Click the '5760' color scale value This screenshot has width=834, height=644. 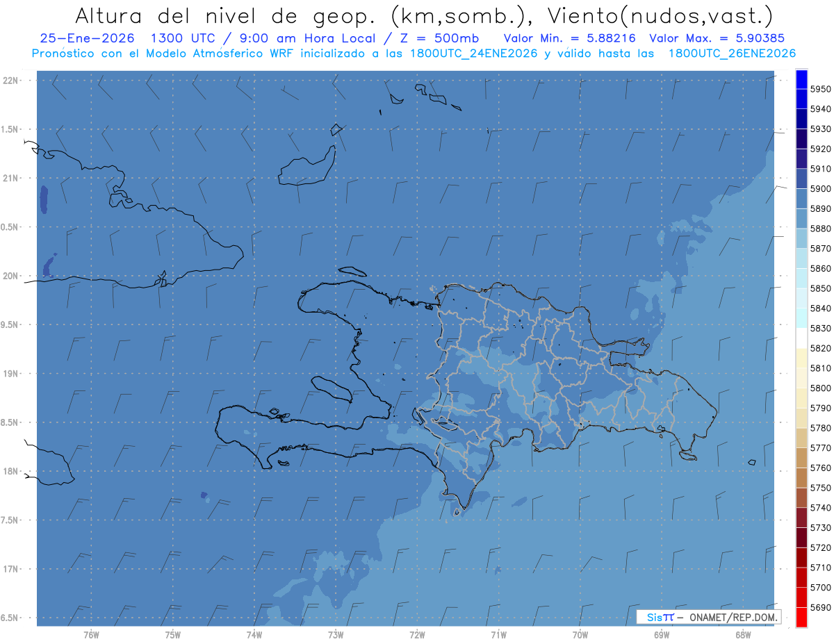tap(821, 468)
